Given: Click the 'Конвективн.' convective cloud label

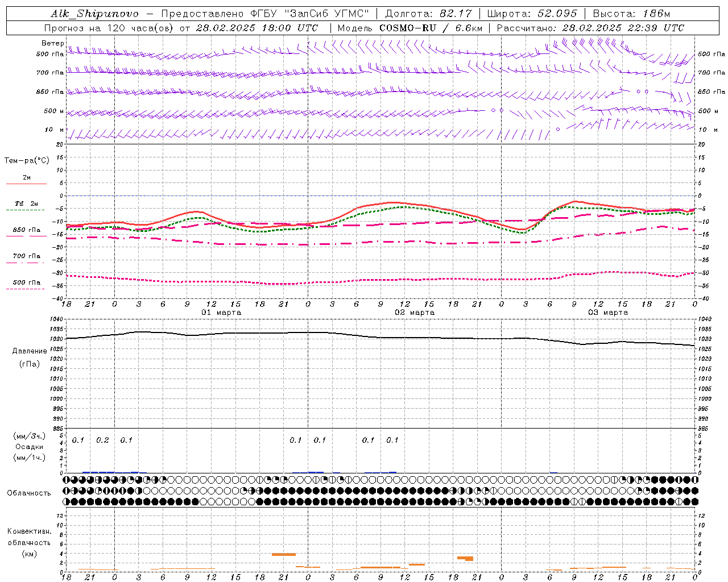Looking at the screenshot, I should click(x=29, y=531).
